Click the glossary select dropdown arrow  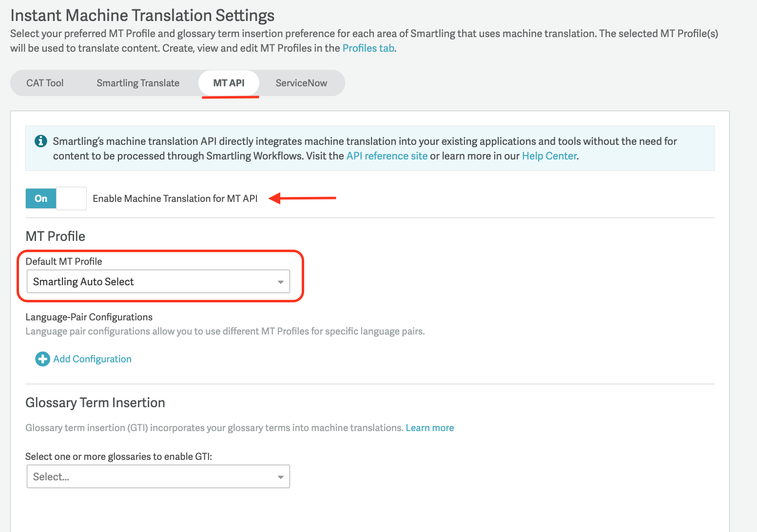coord(280,477)
